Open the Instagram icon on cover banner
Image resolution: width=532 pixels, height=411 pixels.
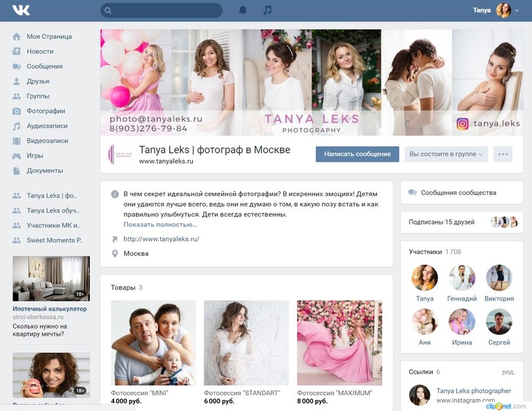pos(463,124)
